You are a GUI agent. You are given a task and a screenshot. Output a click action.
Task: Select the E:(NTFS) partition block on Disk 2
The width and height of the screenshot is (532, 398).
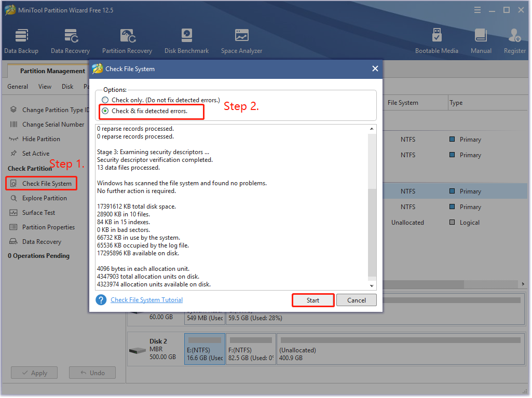[x=204, y=349]
